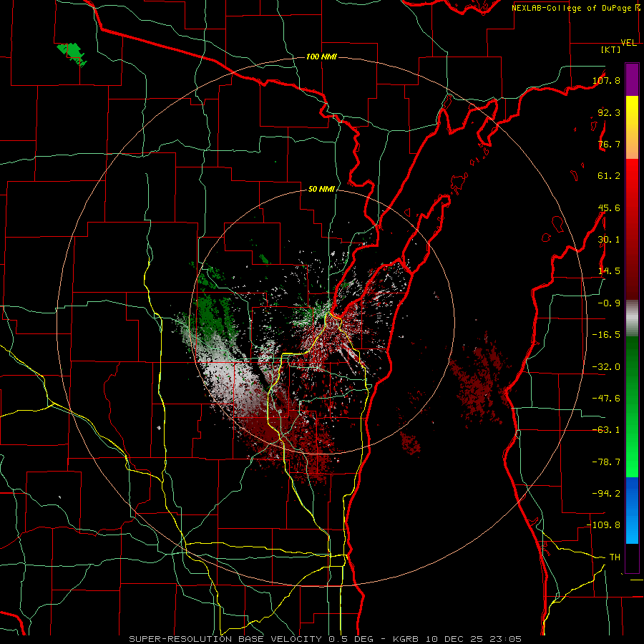Click the [KT] units label
The image size is (644, 644).
[610, 49]
